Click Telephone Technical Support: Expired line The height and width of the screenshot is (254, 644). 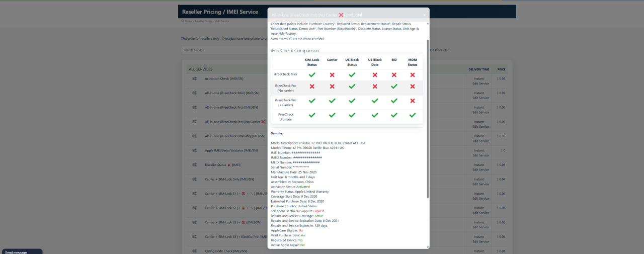pos(297,211)
